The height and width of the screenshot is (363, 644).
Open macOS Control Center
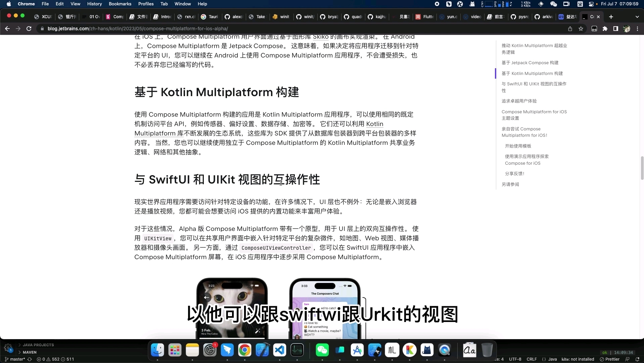pos(591,4)
